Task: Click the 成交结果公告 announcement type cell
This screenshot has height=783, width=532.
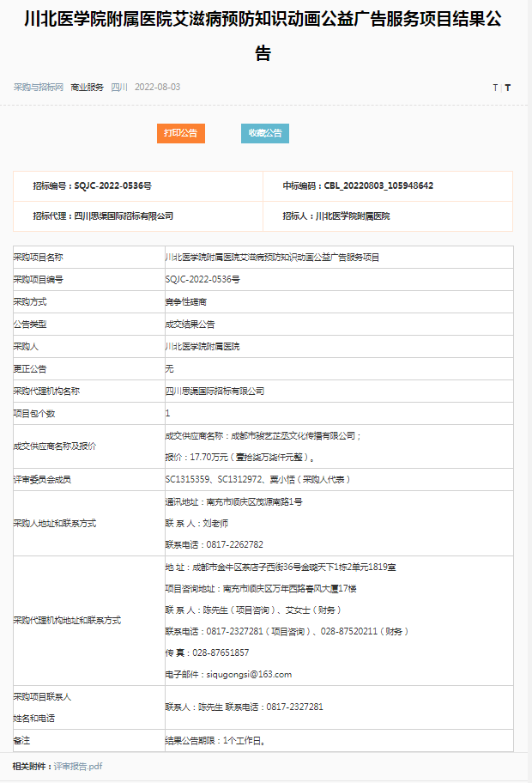Action: point(190,325)
